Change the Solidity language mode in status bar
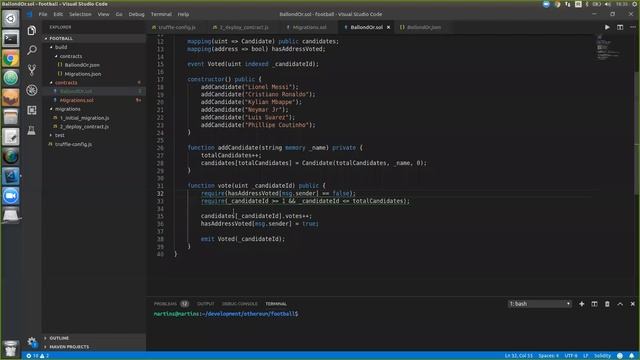Screen dimensions: 640x360 (x=602, y=356)
